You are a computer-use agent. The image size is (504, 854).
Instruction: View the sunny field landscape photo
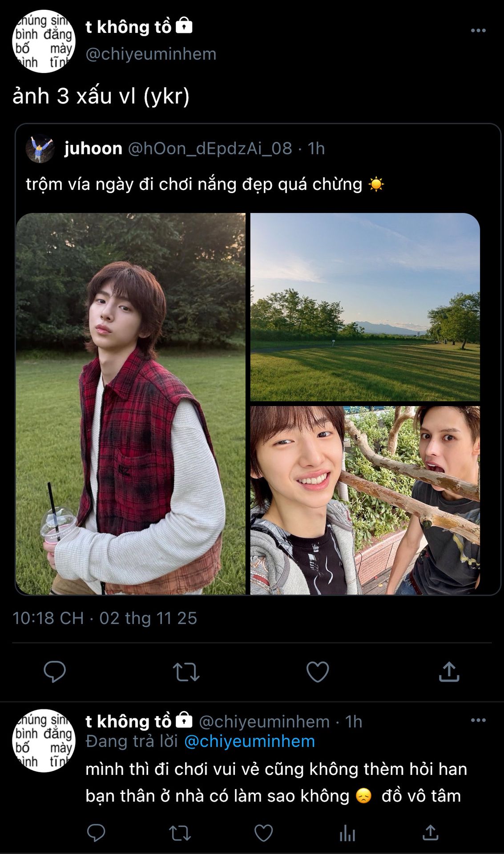click(365, 307)
